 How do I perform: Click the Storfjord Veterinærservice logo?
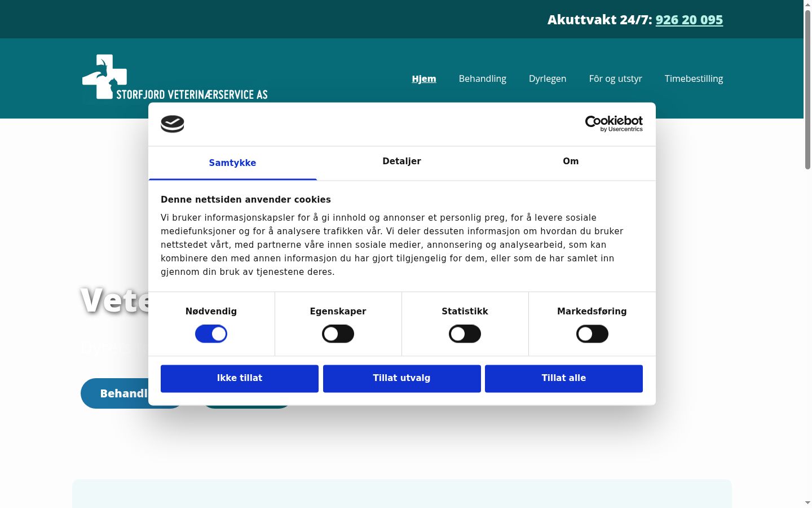coord(175,77)
